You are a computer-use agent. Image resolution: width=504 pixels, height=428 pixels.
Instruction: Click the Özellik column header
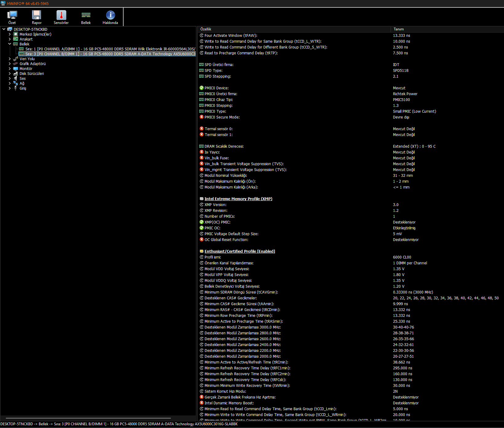(294, 29)
